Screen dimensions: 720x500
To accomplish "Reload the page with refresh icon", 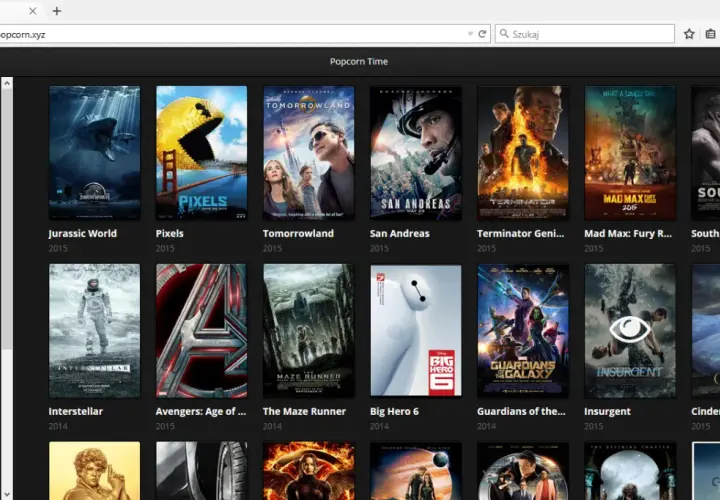I will click(x=482, y=34).
